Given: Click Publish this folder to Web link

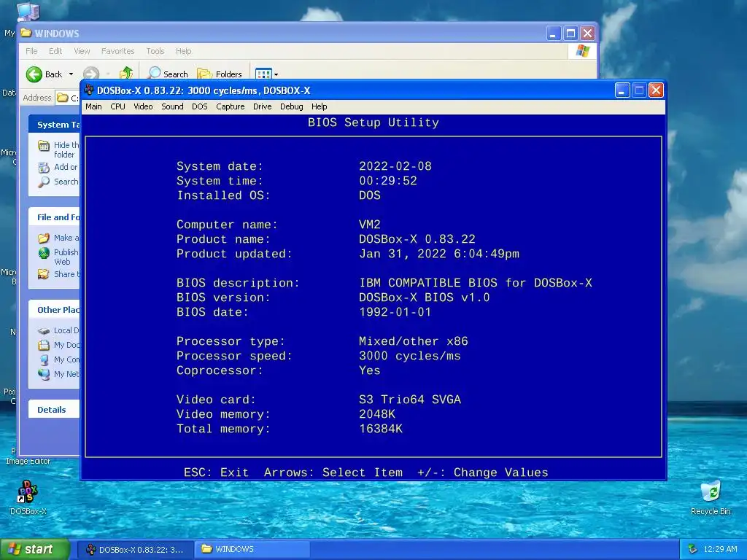Looking at the screenshot, I should point(66,257).
